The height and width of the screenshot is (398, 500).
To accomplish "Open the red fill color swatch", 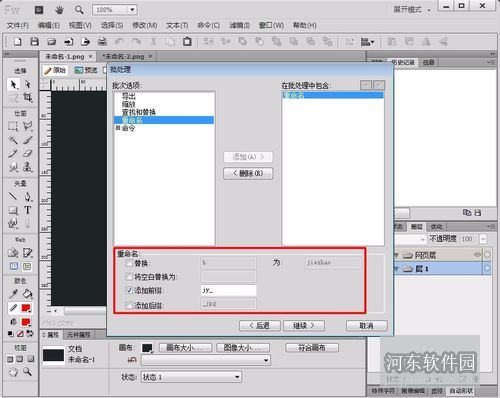I will [x=26, y=322].
